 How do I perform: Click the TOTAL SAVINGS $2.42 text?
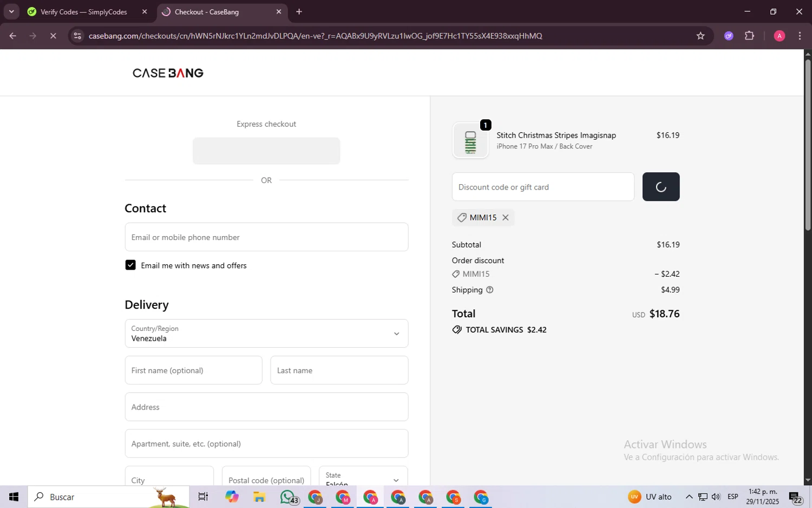[506, 330]
